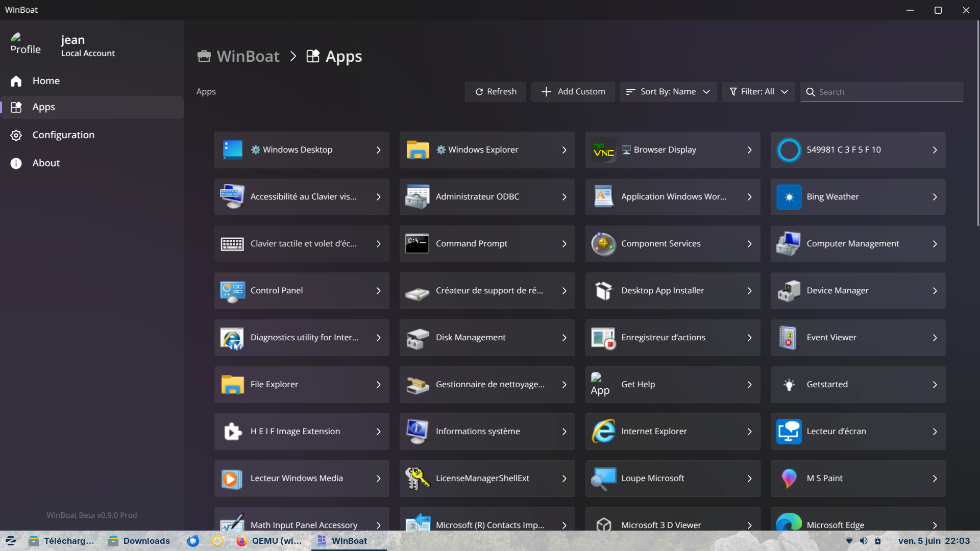Click the Event Viewer icon
Image resolution: width=980 pixels, height=551 pixels.
[789, 338]
